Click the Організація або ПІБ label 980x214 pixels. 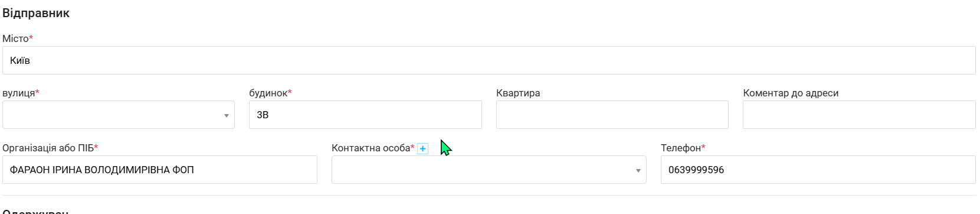click(48, 148)
